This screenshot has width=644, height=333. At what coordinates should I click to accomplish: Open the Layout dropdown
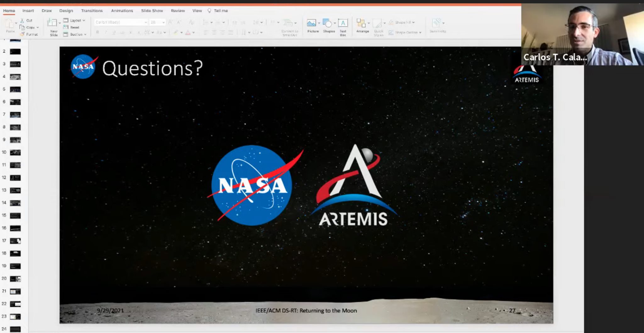(75, 20)
